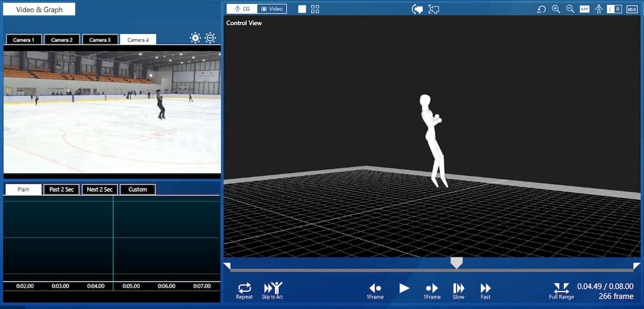Viewport: 644px width, 309px height.
Task: Click the skeleton figure display icon
Action: pos(599,9)
